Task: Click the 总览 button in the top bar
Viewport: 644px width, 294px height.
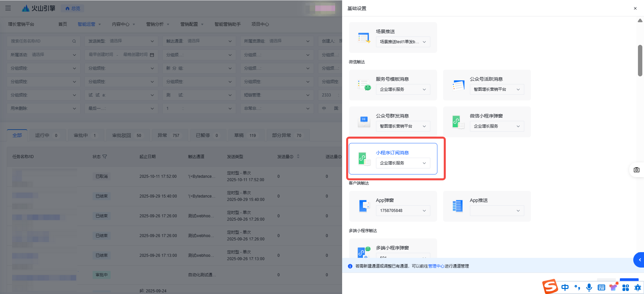Action: (x=73, y=8)
